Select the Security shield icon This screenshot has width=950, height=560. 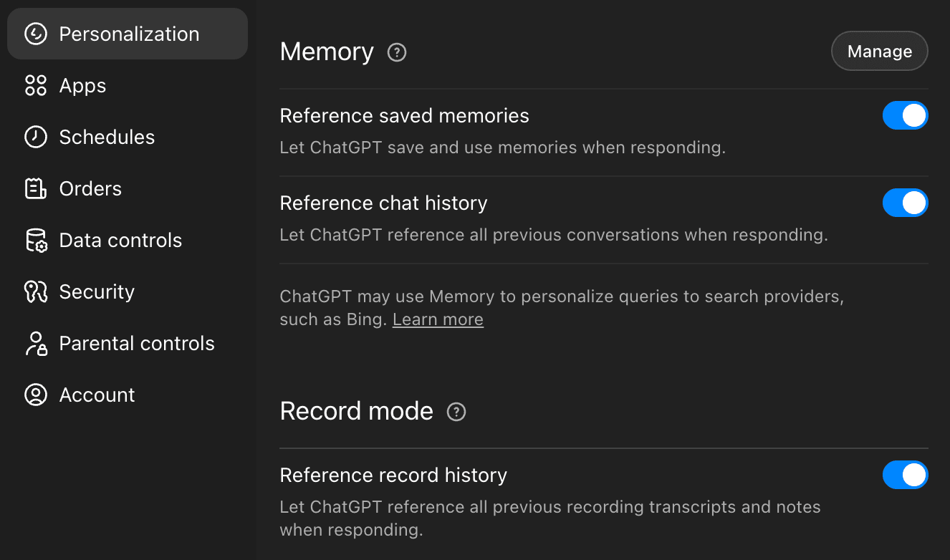[36, 291]
